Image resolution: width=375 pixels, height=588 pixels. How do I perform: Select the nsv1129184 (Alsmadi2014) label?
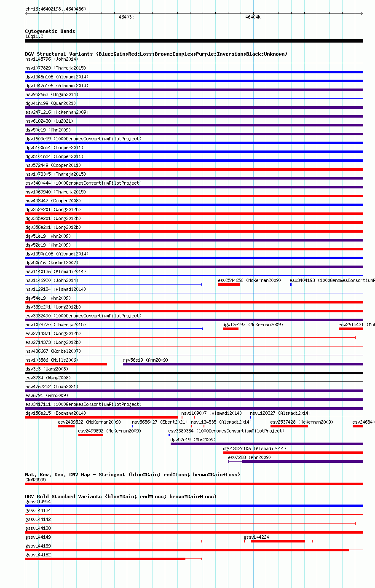(x=56, y=289)
